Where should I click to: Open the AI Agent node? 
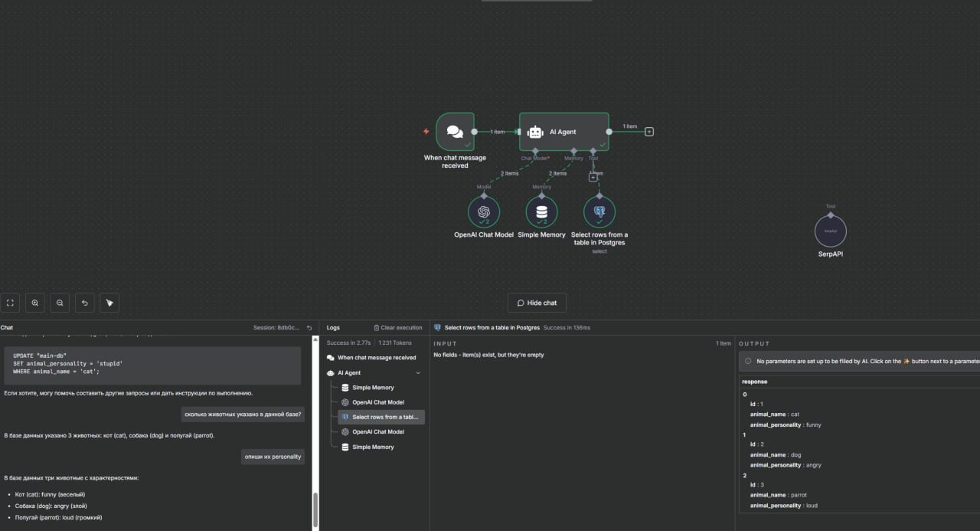click(x=564, y=132)
